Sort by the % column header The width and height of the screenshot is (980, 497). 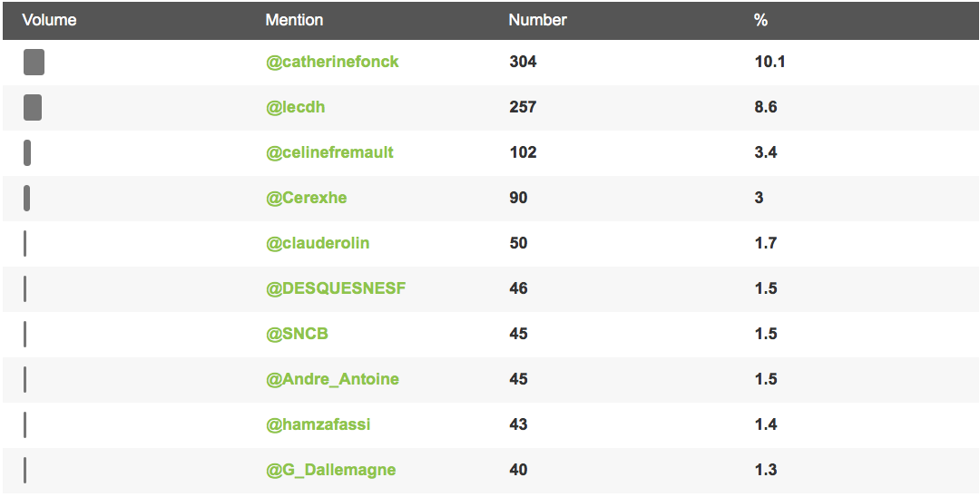tap(760, 20)
